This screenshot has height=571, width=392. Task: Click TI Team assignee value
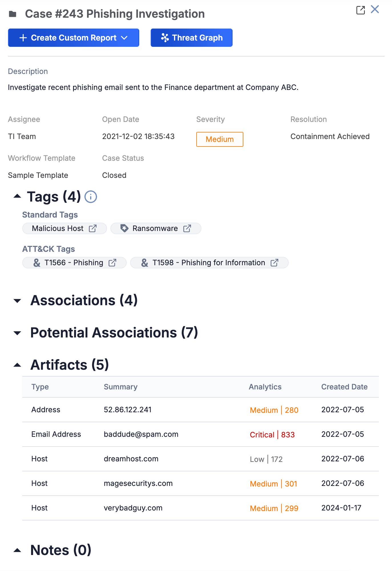(22, 136)
